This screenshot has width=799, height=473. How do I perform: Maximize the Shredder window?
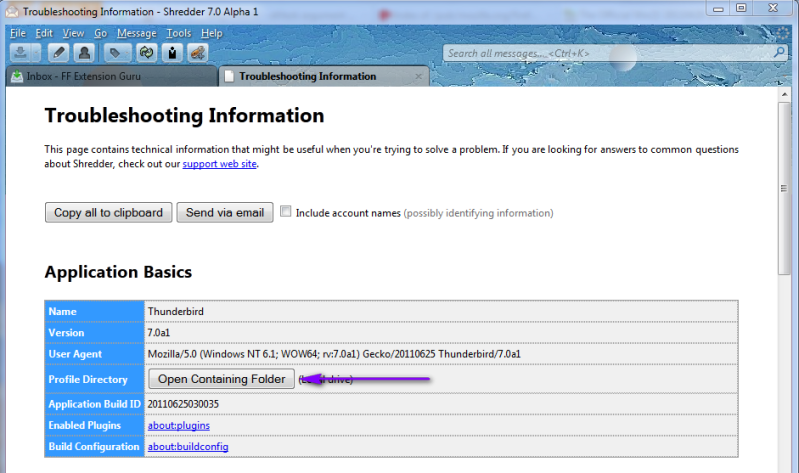[741, 8]
